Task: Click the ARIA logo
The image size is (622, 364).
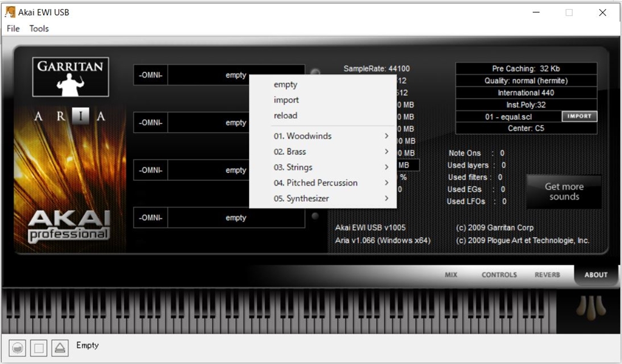Action: [x=70, y=116]
